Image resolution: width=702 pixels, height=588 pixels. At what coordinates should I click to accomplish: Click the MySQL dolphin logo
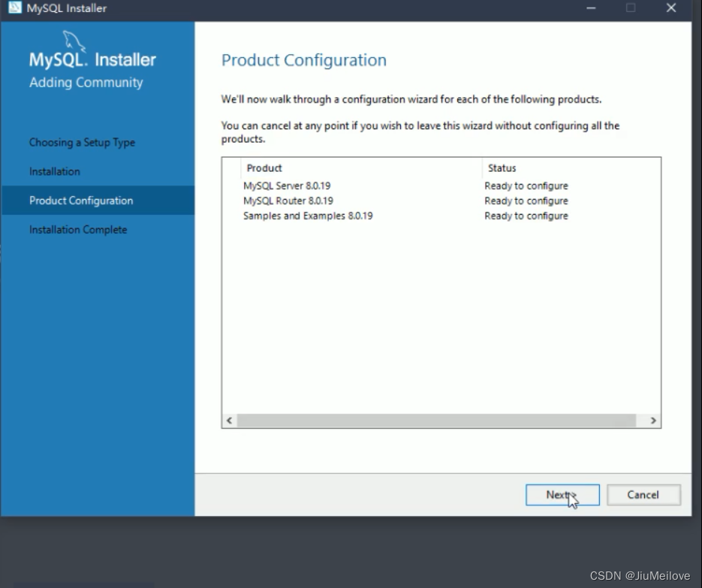[x=74, y=41]
